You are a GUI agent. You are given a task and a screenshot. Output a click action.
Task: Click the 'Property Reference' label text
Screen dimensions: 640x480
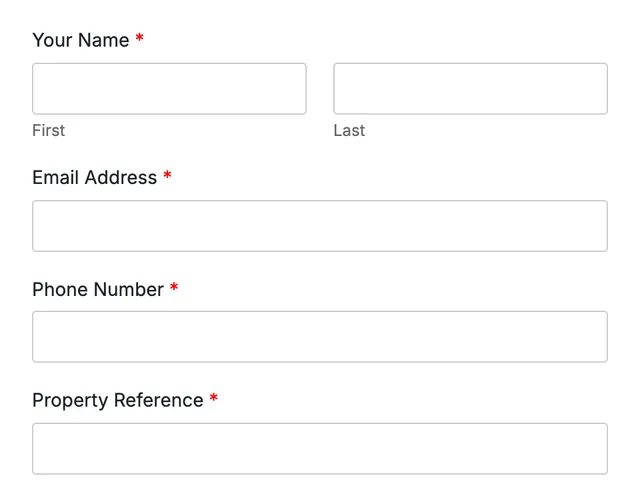pos(118,400)
